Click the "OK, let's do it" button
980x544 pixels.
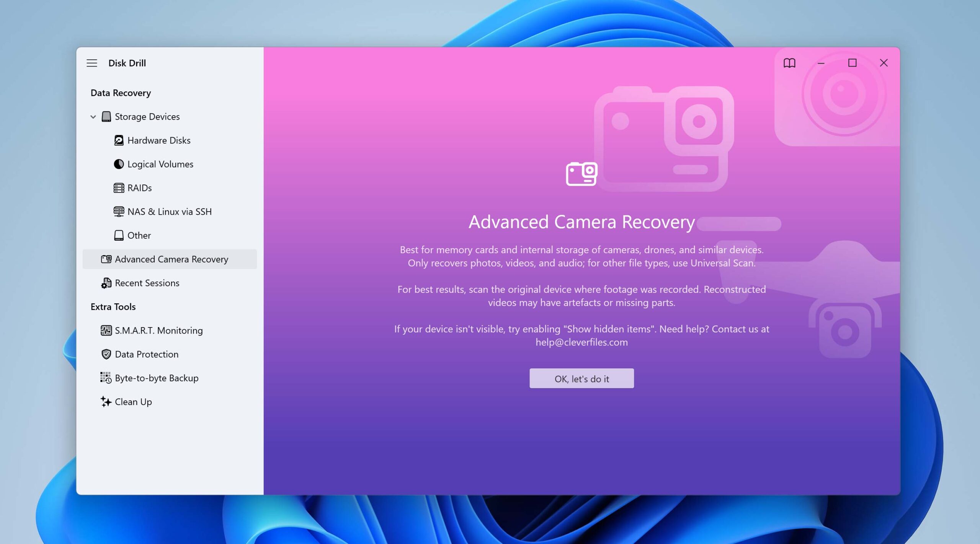point(581,378)
